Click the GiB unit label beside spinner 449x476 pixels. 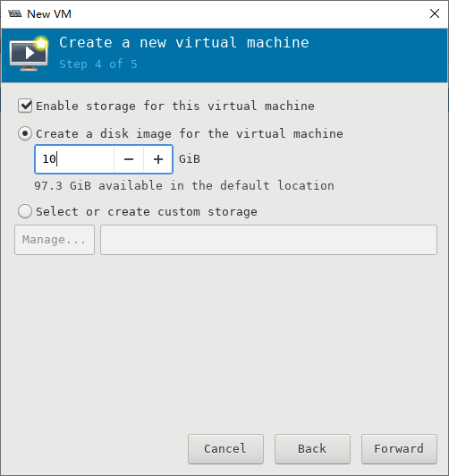click(x=190, y=159)
